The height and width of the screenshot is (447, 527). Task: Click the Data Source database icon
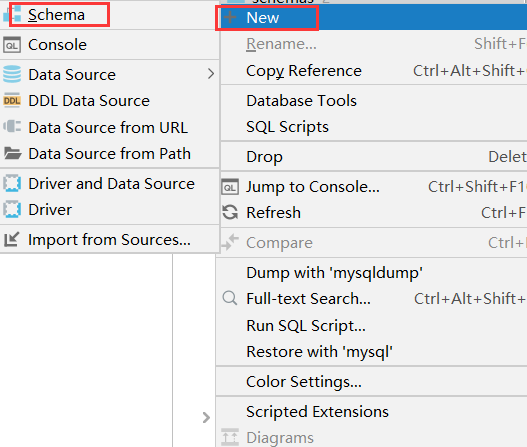click(x=12, y=74)
